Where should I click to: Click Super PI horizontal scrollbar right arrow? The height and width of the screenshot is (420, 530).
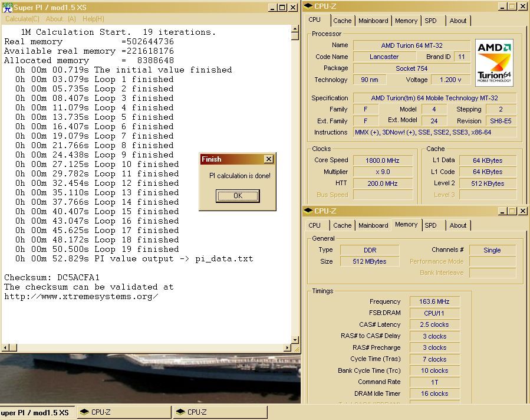[x=287, y=347]
